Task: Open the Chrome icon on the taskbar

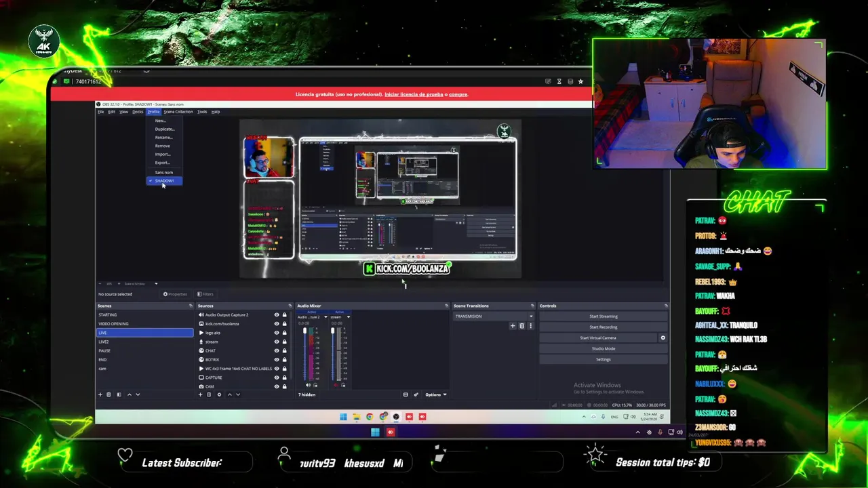Action: click(370, 417)
